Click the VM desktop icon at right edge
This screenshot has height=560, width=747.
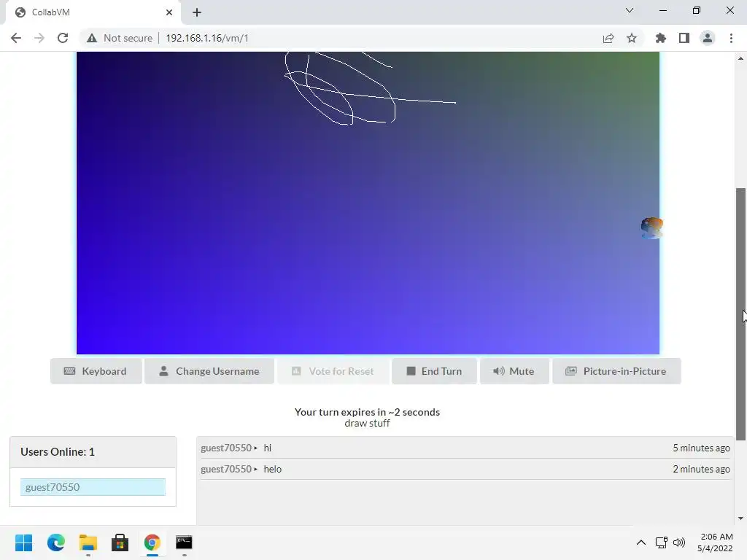pos(651,227)
